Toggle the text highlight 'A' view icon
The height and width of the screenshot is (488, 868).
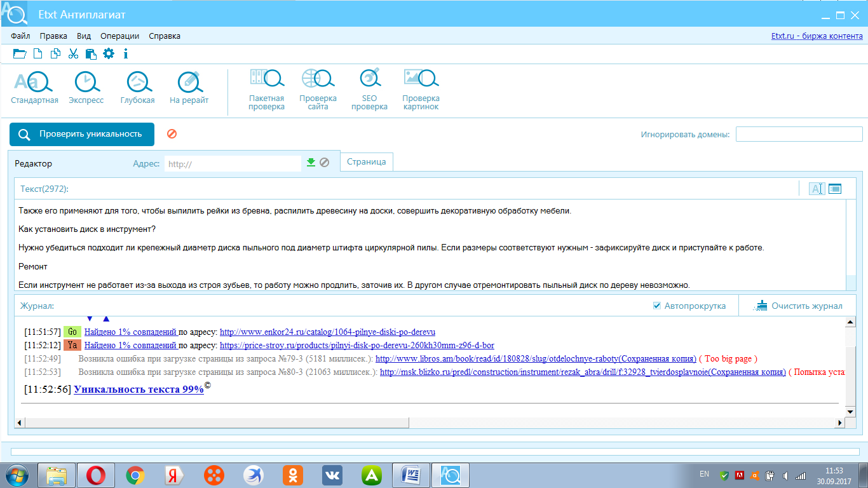(x=817, y=189)
